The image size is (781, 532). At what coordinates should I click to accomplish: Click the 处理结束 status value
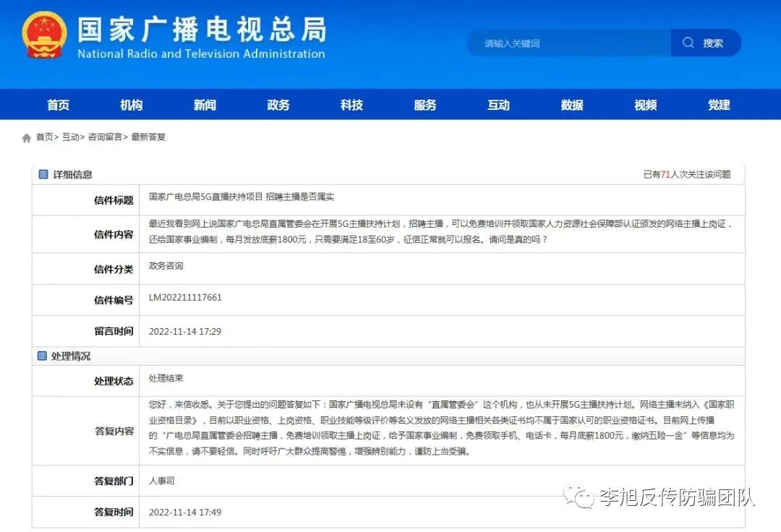[x=166, y=378]
